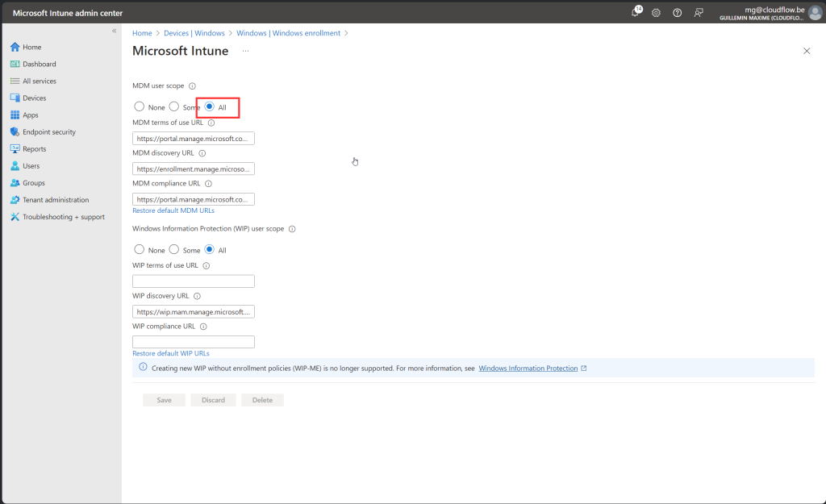This screenshot has height=504, width=826.
Task: Select All for MDM user scope
Action: coord(210,106)
